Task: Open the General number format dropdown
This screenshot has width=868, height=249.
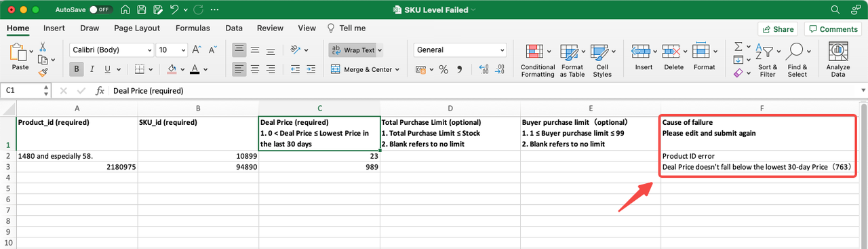Action: pos(460,50)
